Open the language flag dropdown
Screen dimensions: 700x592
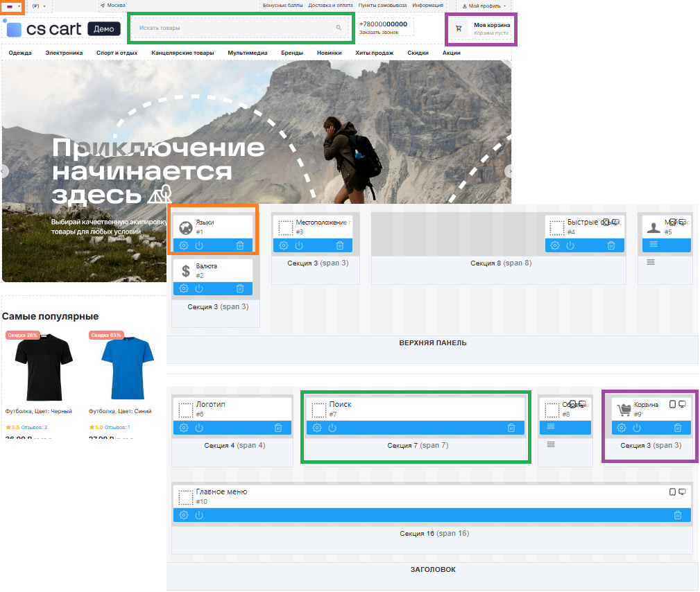12,6
